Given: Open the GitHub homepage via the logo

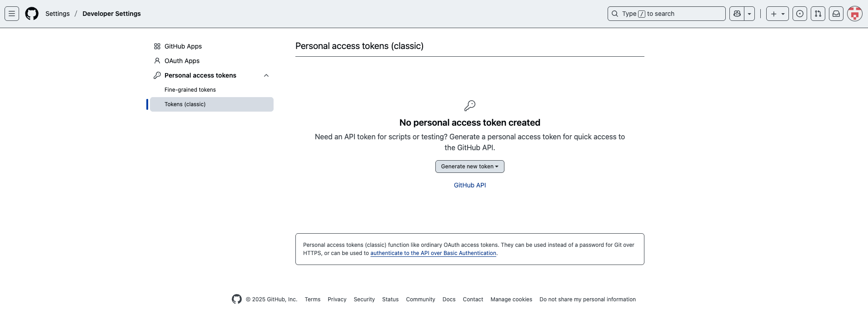Looking at the screenshot, I should (31, 14).
